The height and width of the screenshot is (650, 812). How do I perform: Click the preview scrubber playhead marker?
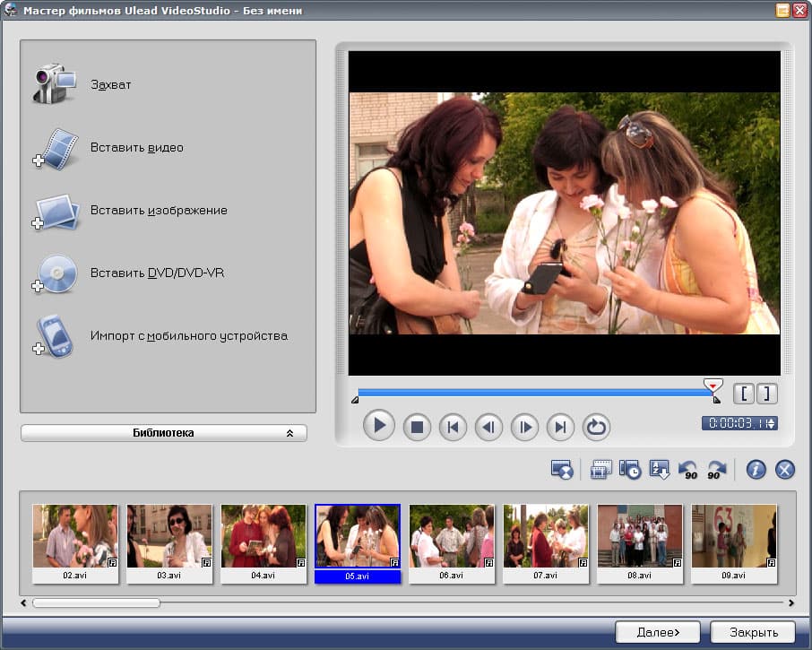click(713, 386)
